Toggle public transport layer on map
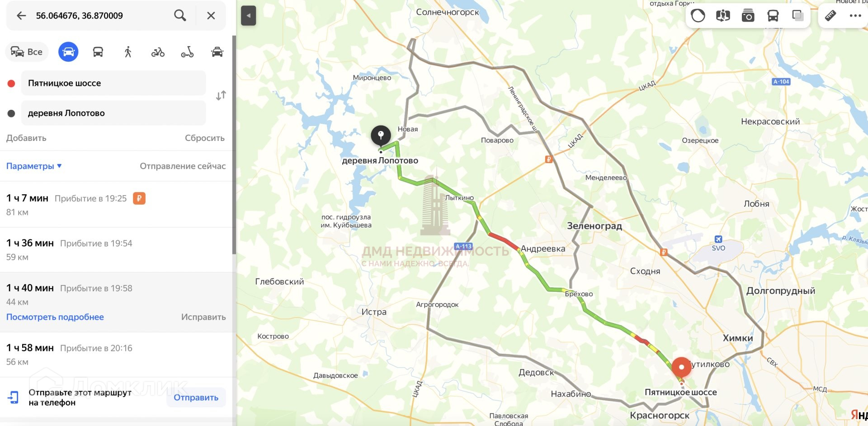The height and width of the screenshot is (426, 868). 773,16
